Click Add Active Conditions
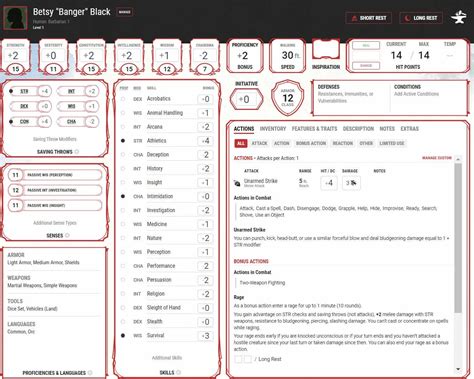This screenshot has height=379, width=474. [416, 94]
